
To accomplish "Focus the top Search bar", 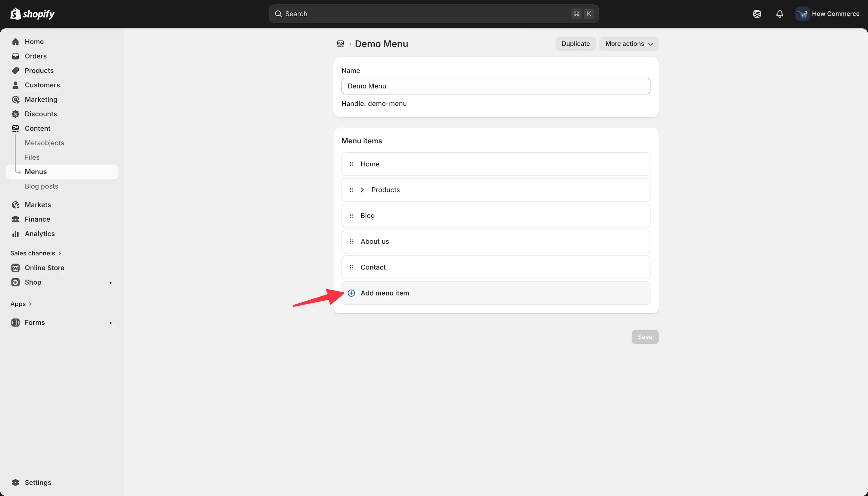I will pos(434,14).
